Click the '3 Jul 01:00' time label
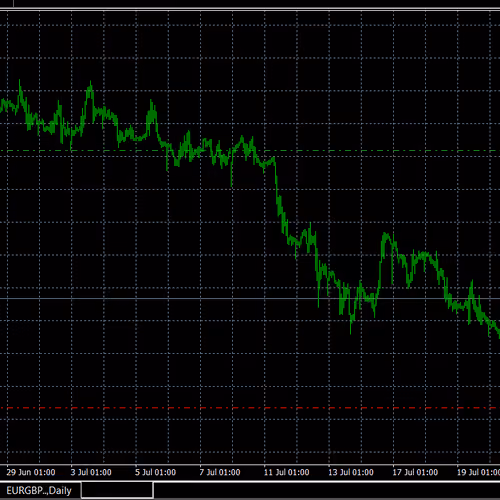 (91, 472)
